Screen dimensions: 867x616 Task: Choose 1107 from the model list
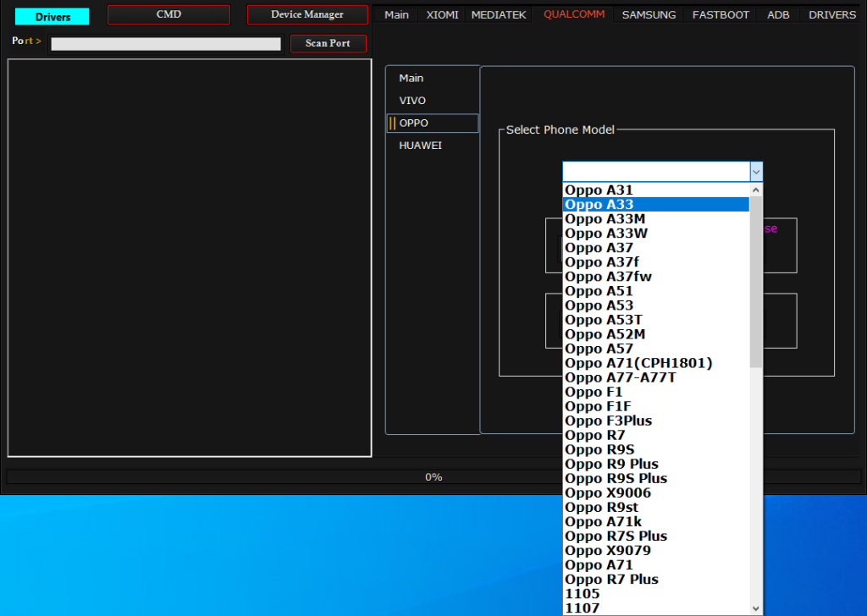656,608
